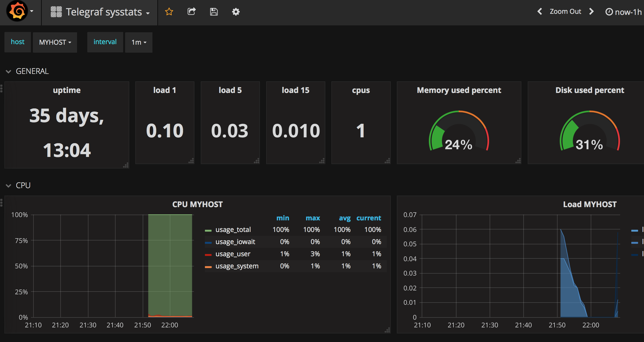Hide the usage_total series in CPU legend
This screenshot has height=342, width=644.
[233, 229]
